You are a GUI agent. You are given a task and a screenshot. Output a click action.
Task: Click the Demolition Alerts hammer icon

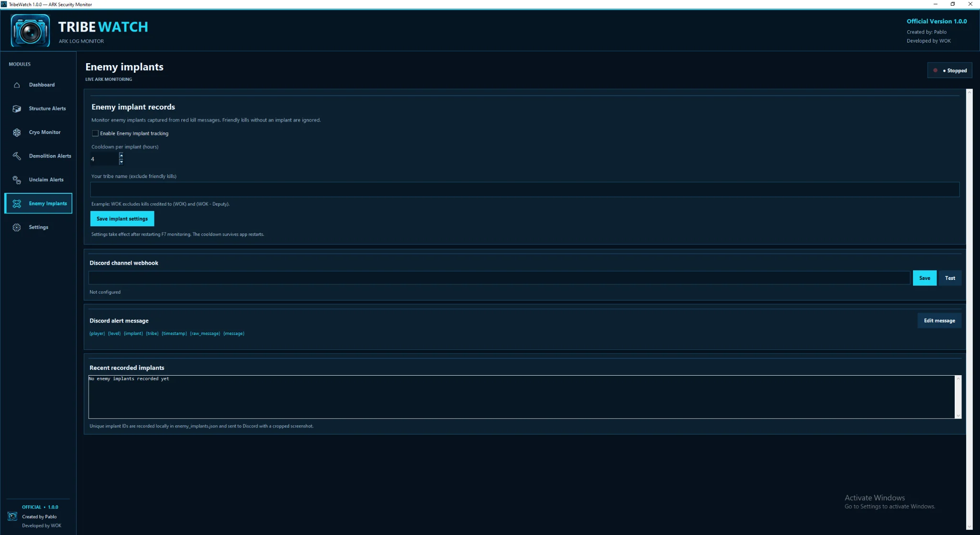coord(17,156)
